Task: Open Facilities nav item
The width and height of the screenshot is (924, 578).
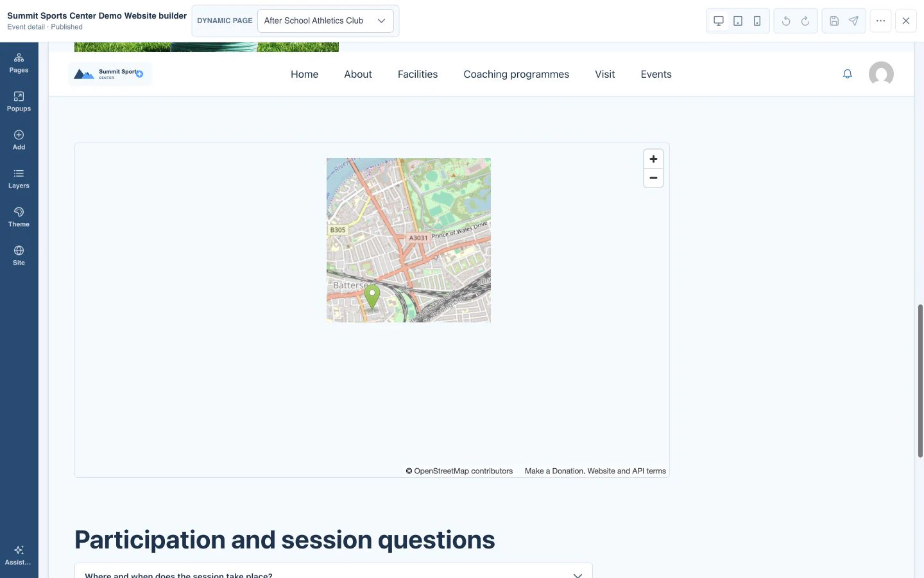Action: 418,74
